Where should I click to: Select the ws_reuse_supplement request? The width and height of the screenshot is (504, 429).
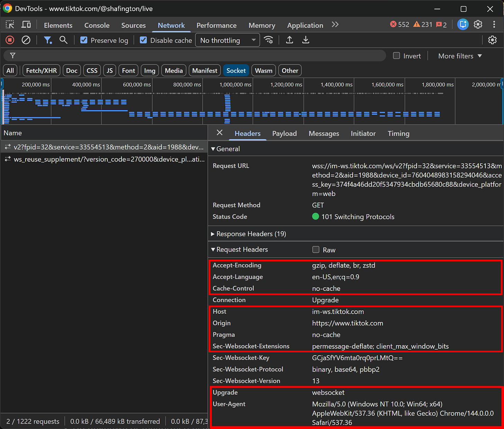[x=104, y=159]
